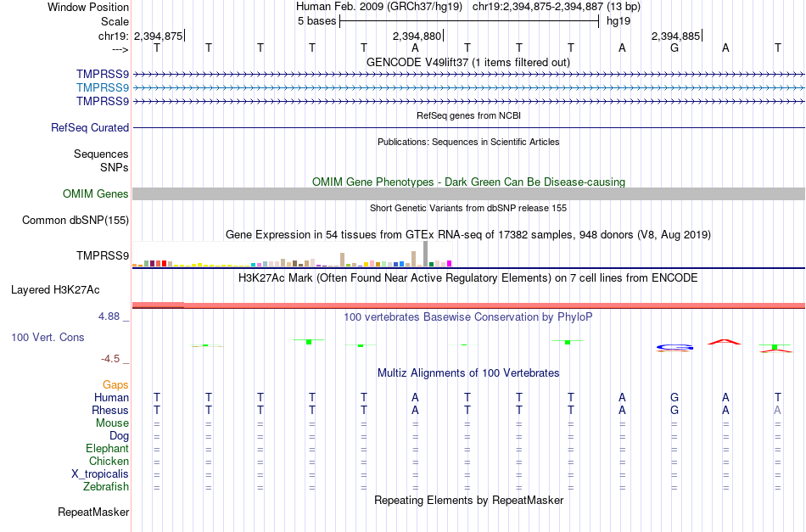Click the Layered H3K27Ac track label
The width and height of the screenshot is (806, 532).
point(55,290)
